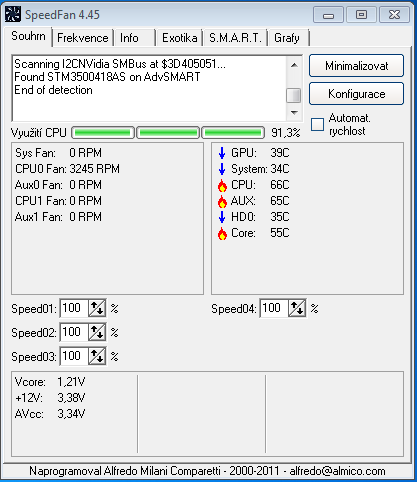The width and height of the screenshot is (418, 482).
Task: Click the flame icon next to AUX temperature
Action: [222, 201]
